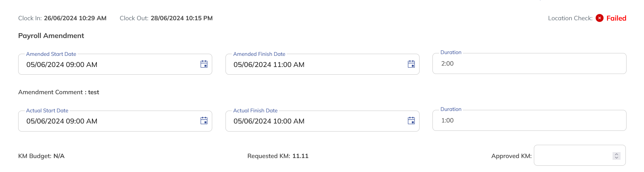
Task: Open the Amended Start Date calendar picker
Action: point(204,64)
